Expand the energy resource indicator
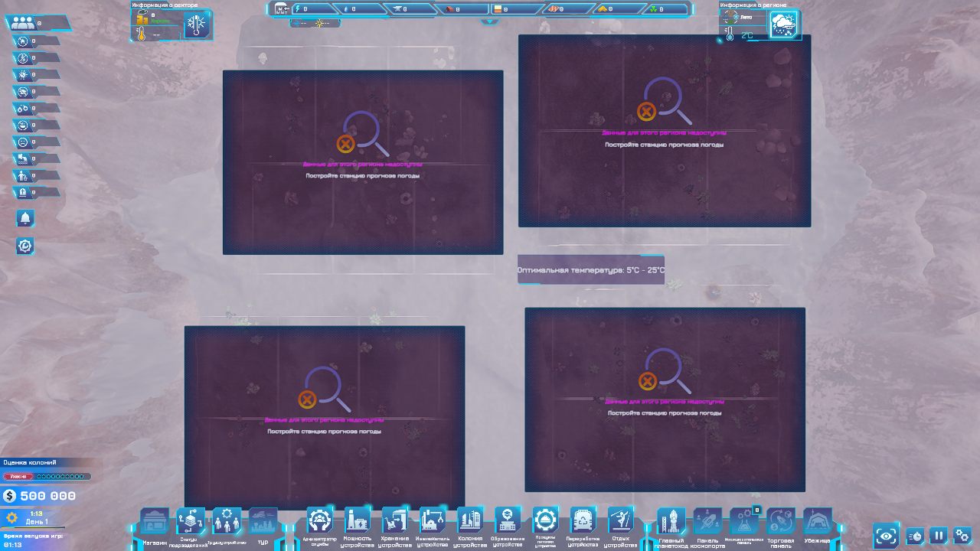980x551 pixels. pos(314,9)
